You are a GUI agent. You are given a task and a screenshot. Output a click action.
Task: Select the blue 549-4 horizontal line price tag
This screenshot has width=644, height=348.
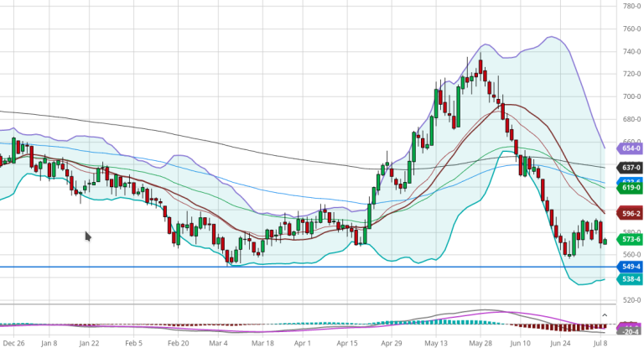point(629,267)
